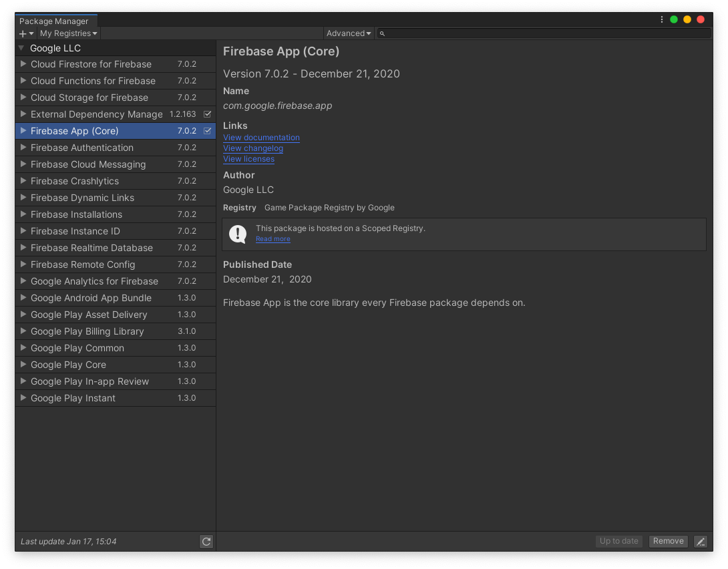Select Google Play Billing Library package
Image resolution: width=728 pixels, height=569 pixels.
pos(115,331)
